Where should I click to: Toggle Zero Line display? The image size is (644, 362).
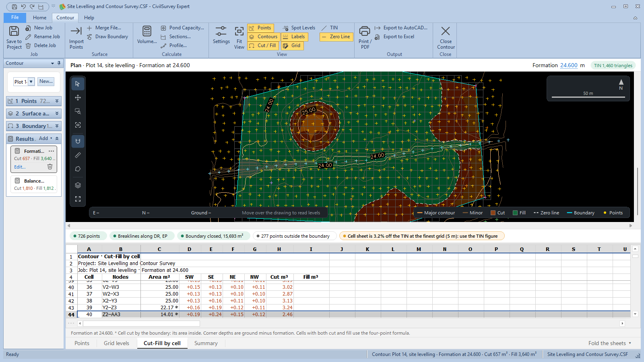pos(336,37)
